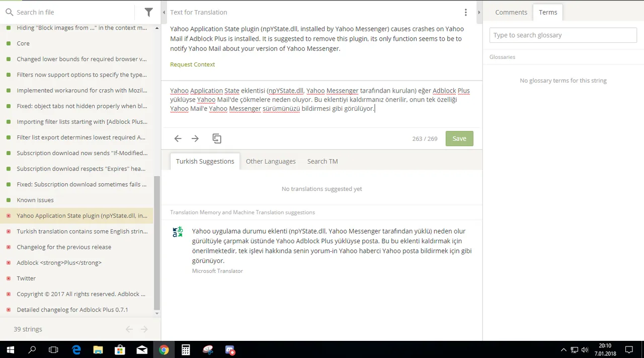Open Calculator from the taskbar
Screen dimensions: 644x358
pos(186,349)
